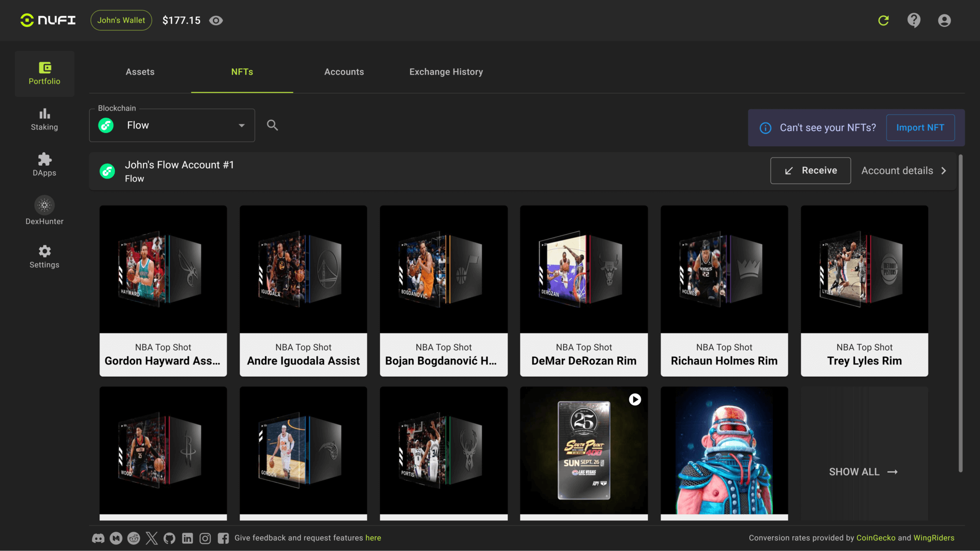Open the CoinGecko link
Screen dimensions: 980x551
coord(875,538)
